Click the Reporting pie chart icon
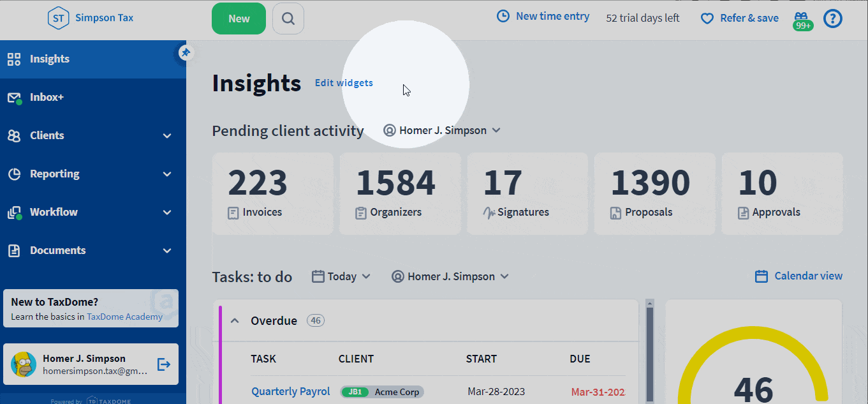The image size is (868, 404). 14,174
